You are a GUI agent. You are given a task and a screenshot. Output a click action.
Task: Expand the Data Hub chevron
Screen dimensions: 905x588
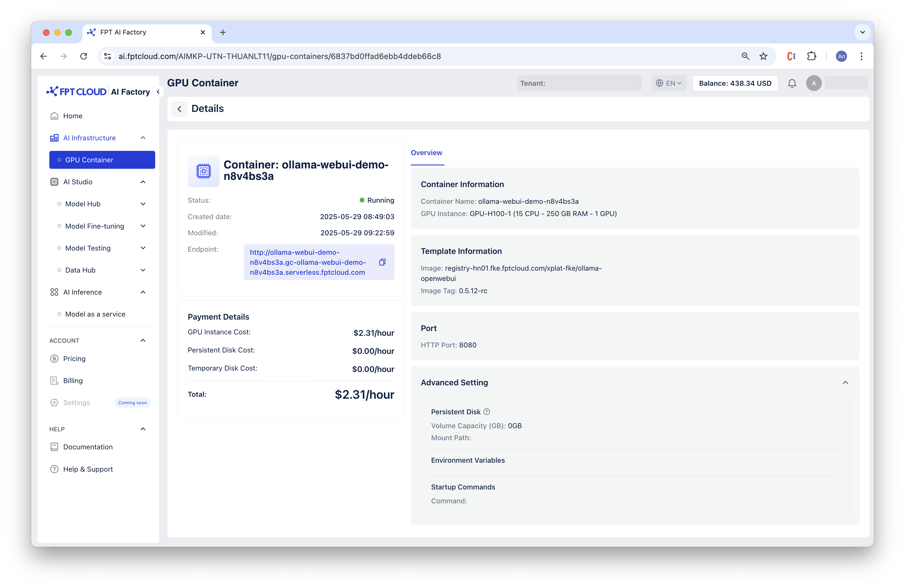tap(143, 270)
